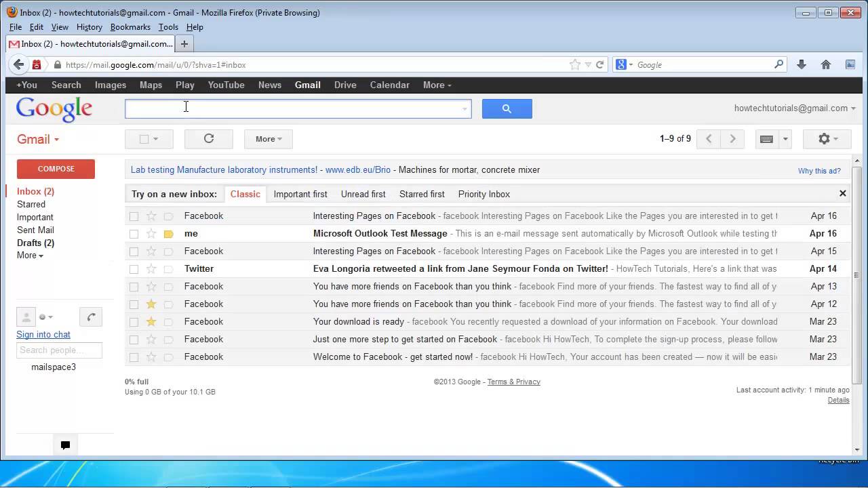Viewport: 868px width, 488px height.
Task: Check the Apr 16 Interesting Pages Facebook email
Action: click(x=134, y=216)
